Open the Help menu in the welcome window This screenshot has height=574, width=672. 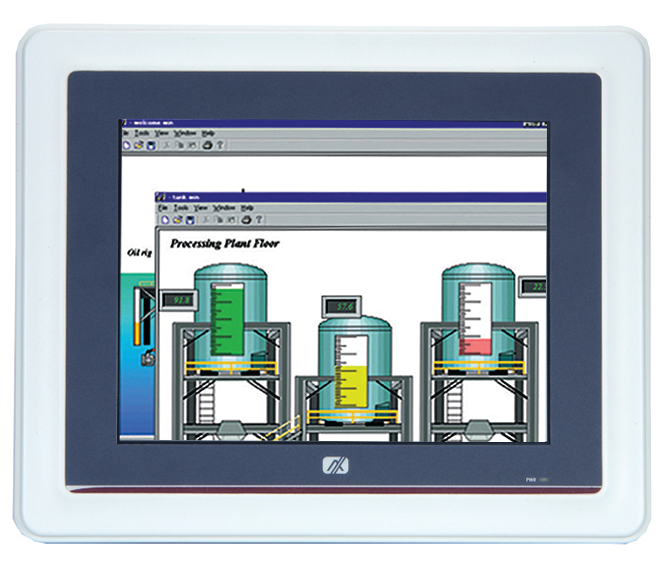click(x=208, y=133)
